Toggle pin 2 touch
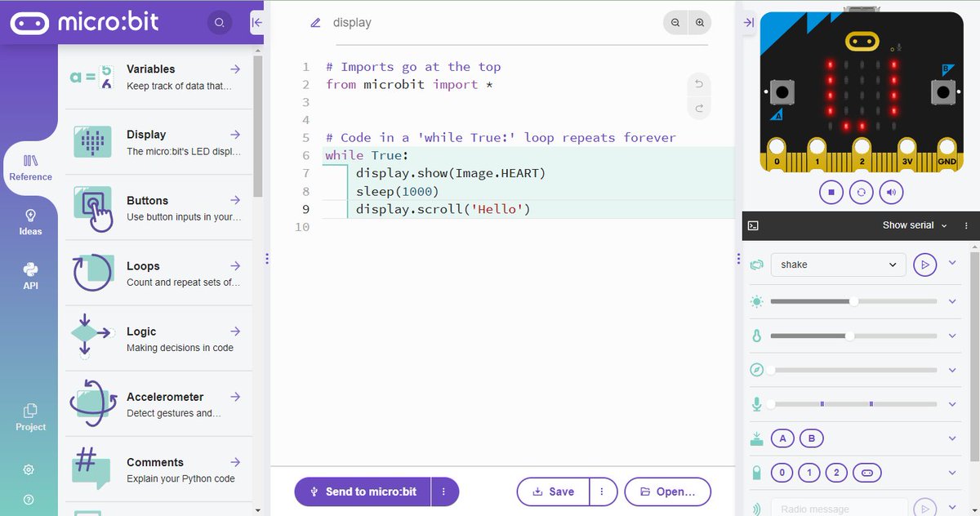 click(x=836, y=473)
